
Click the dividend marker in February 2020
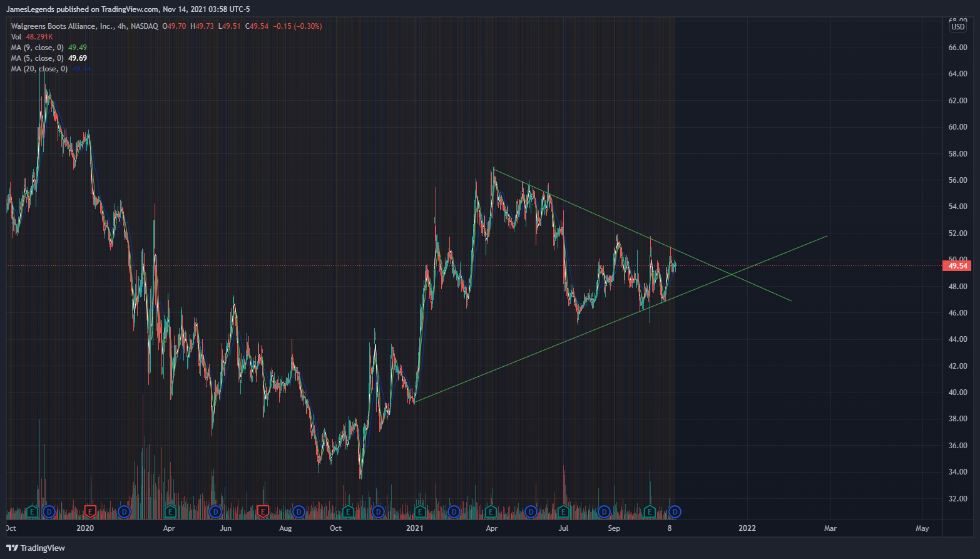124,512
